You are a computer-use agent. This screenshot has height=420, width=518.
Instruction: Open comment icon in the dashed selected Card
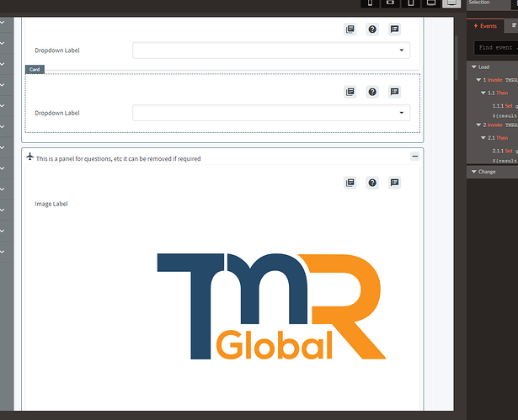[394, 92]
